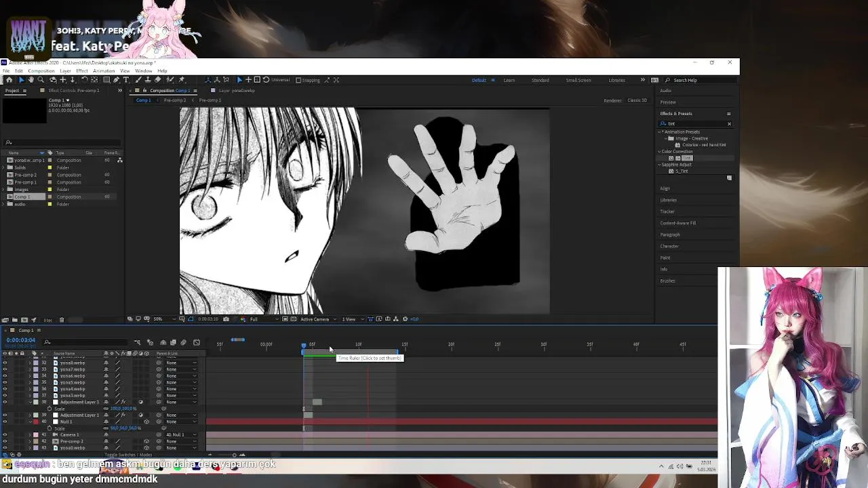Open the Animation menu
The image size is (868, 488).
(x=104, y=71)
